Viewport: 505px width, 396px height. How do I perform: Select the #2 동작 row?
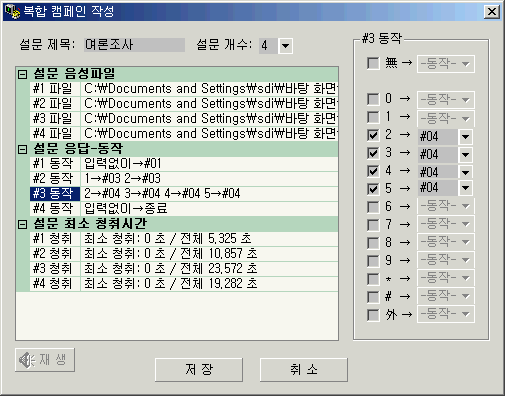point(184,179)
